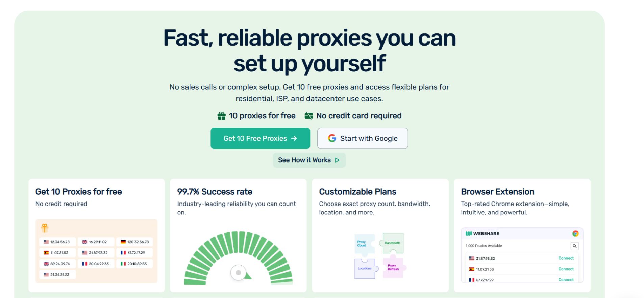The width and height of the screenshot is (644, 298).
Task: Click the Bandwidth puzzle piece
Action: click(x=393, y=243)
